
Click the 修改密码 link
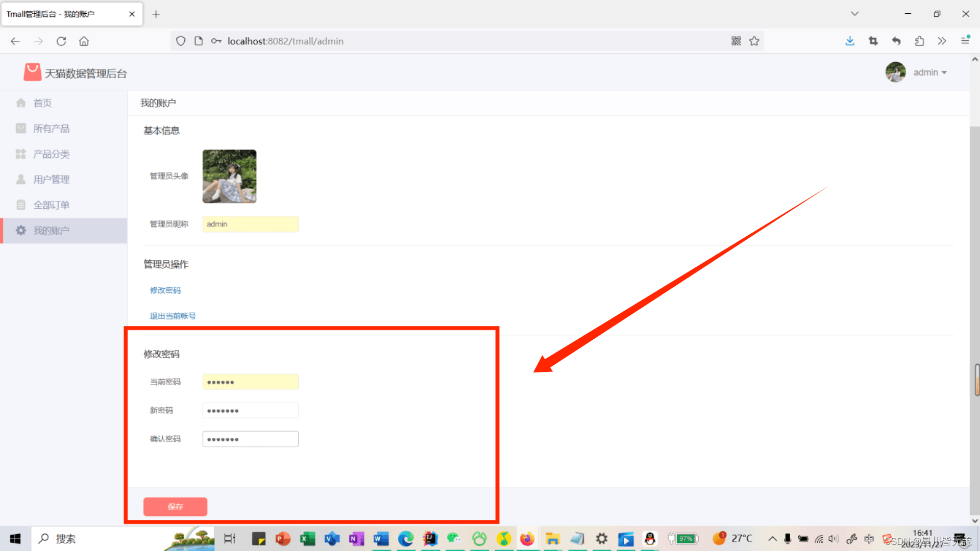pyautogui.click(x=165, y=290)
